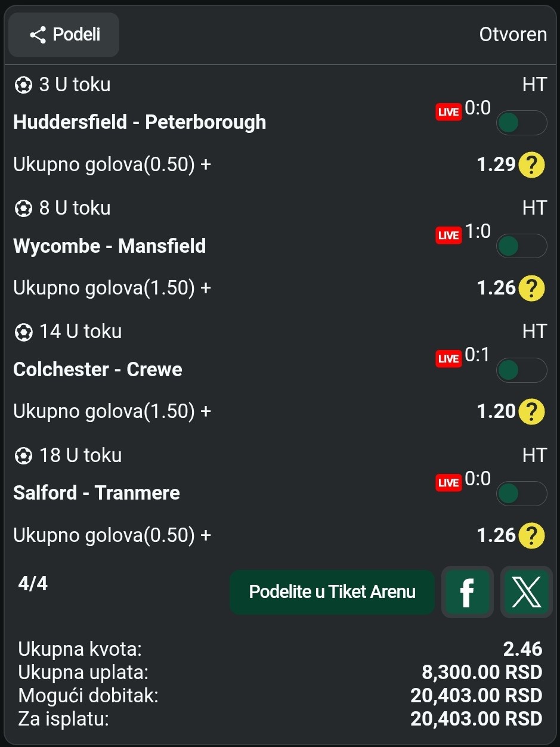Open the Huddersfield - Peterborough match

coord(140,122)
